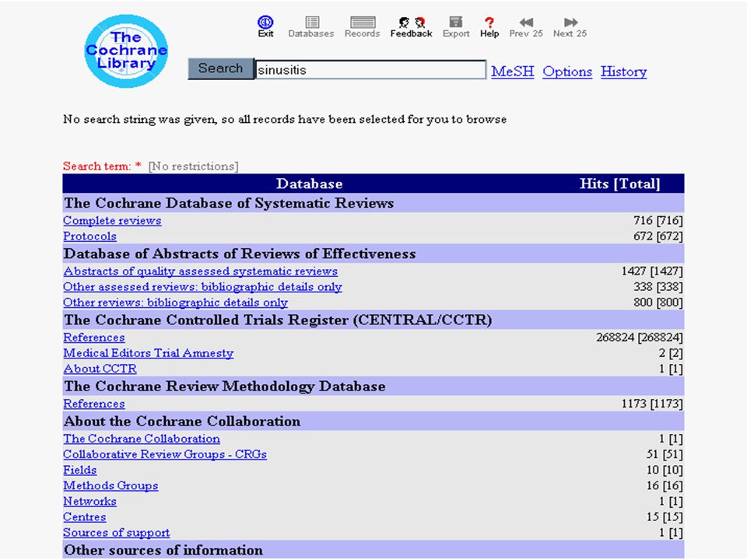Click Other sources of information heading
The image size is (747, 560).
163,550
